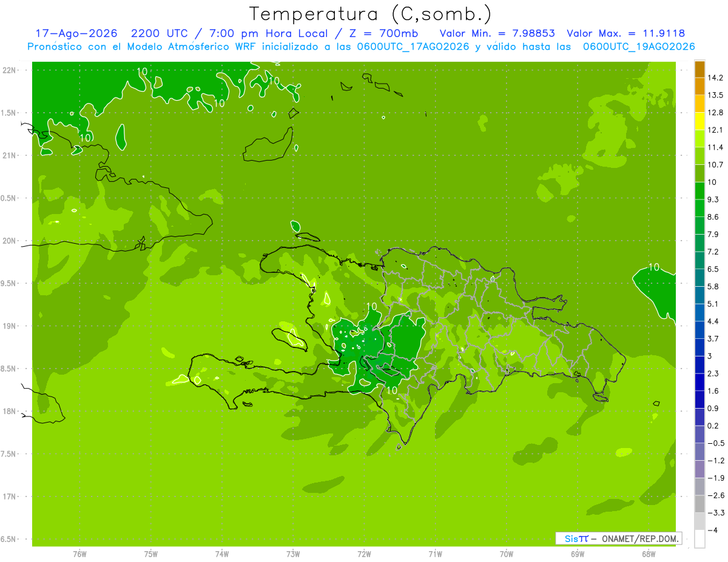Click the "12.1" colorbar value
Screen dimensions: 728x562
pyautogui.click(x=715, y=130)
